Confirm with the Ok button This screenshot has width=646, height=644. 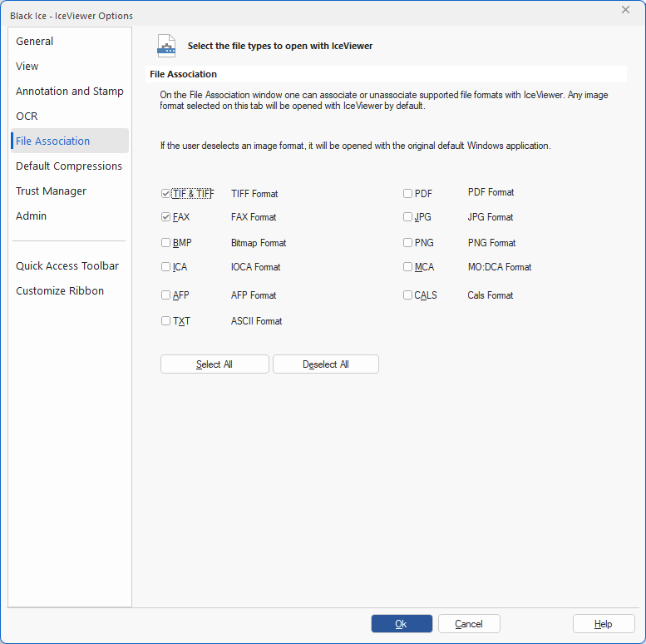click(402, 624)
